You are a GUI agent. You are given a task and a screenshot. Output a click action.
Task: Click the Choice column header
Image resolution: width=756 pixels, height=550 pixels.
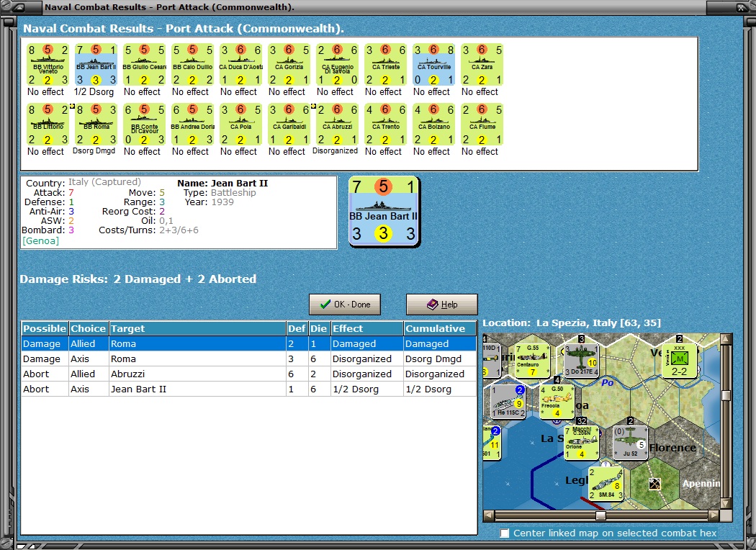coord(89,328)
